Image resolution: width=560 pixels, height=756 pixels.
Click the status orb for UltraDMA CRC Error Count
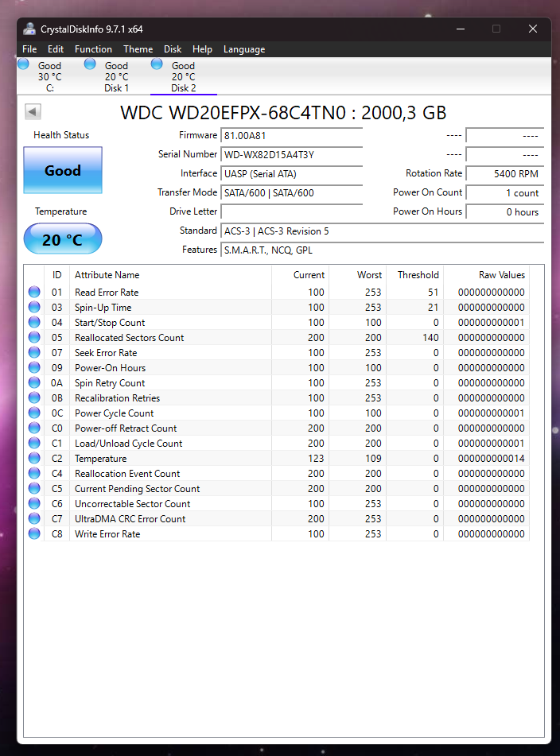pos(34,518)
